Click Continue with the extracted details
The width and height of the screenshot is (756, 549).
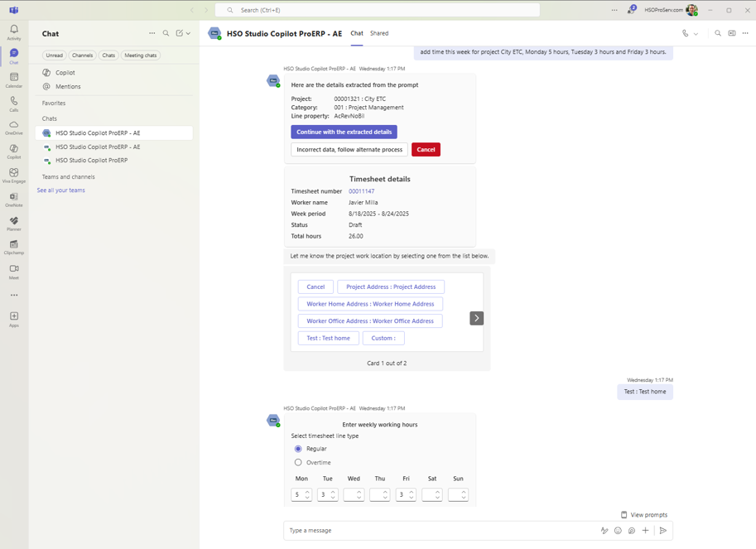(x=344, y=132)
